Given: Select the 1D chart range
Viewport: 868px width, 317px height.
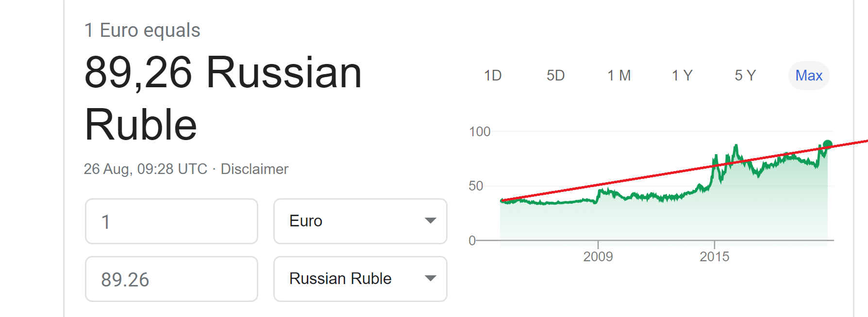Looking at the screenshot, I should 493,76.
